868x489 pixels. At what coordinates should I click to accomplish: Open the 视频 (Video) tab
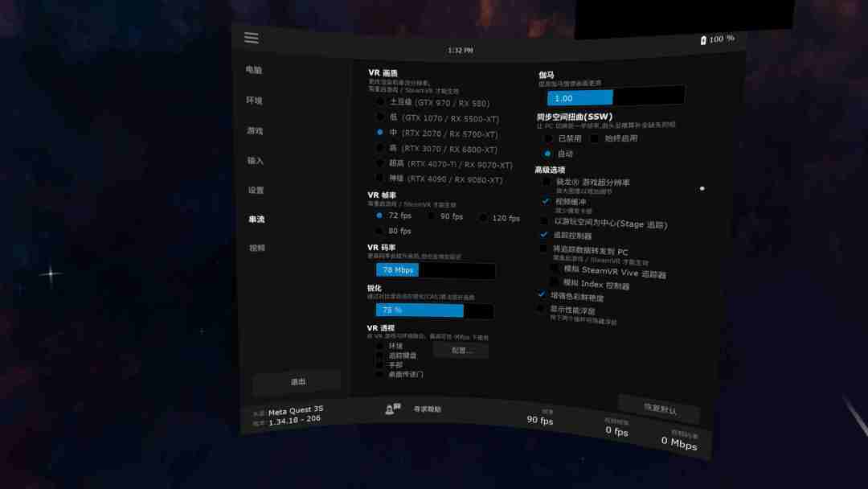(257, 248)
